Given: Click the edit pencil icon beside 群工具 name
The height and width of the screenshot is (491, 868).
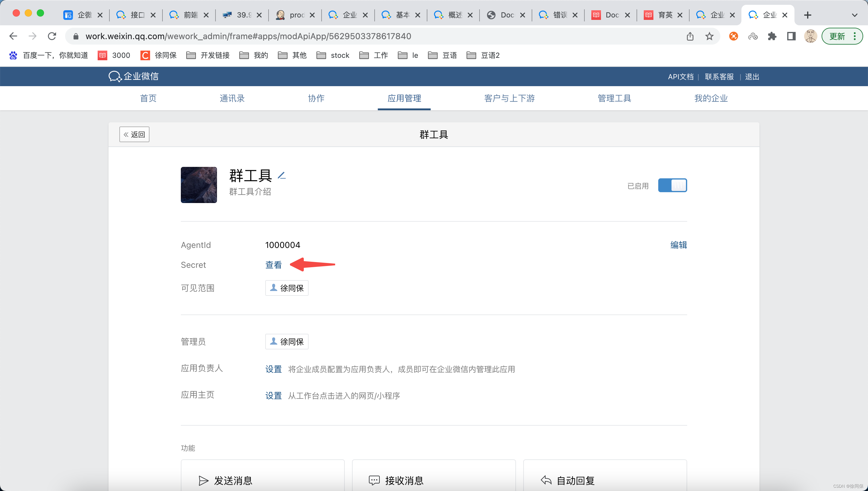Looking at the screenshot, I should (x=282, y=175).
